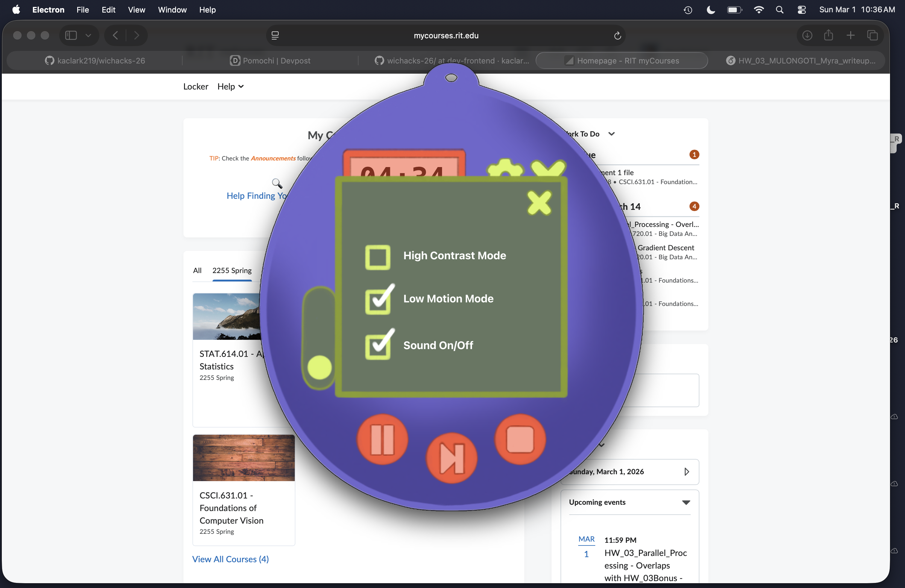905x588 pixels.
Task: Click the skip-forward timer button
Action: (x=451, y=458)
